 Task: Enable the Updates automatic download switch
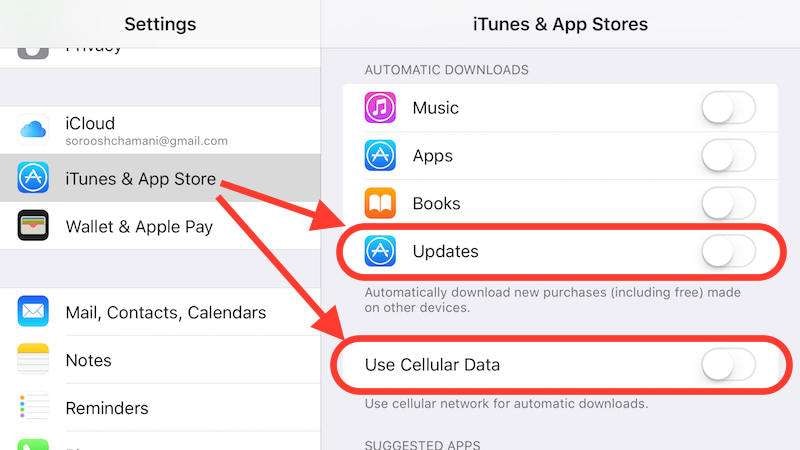[x=728, y=251]
